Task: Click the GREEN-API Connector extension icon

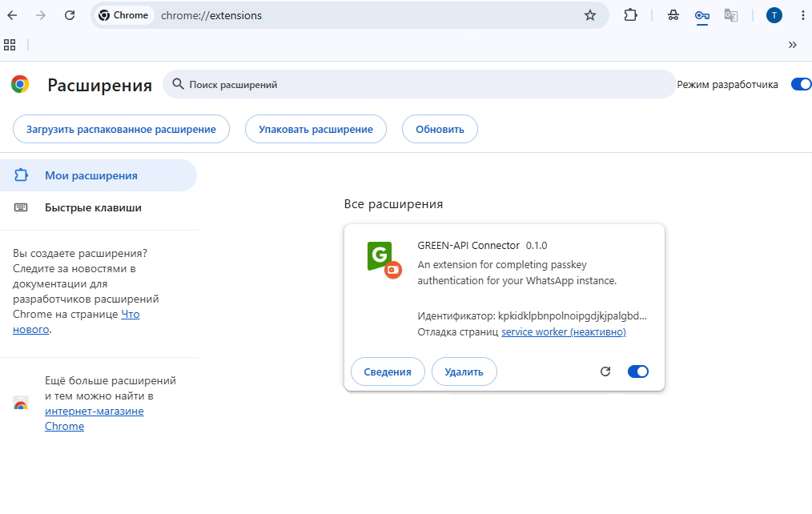Action: pos(384,259)
